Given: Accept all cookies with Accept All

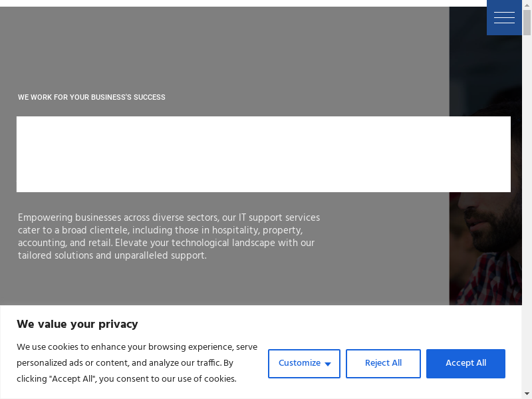Looking at the screenshot, I should (465, 363).
